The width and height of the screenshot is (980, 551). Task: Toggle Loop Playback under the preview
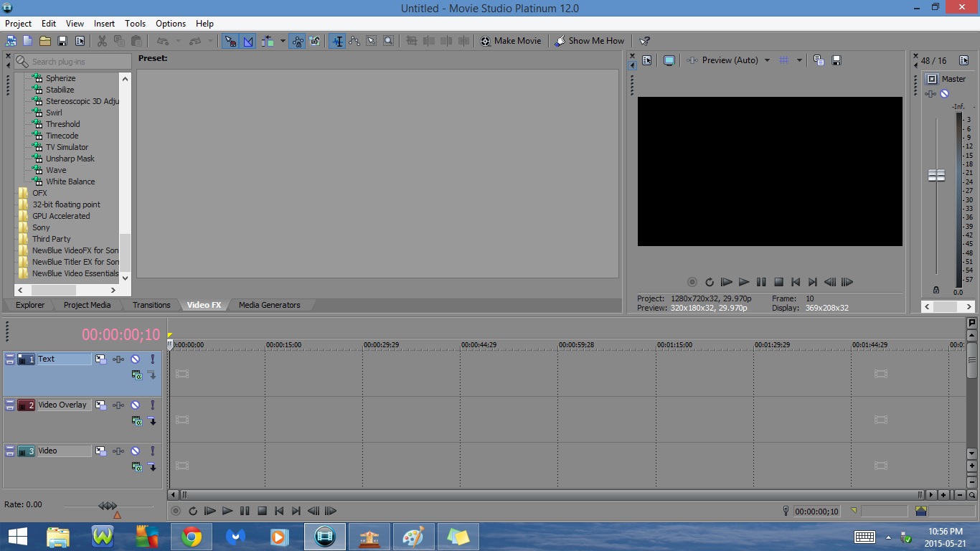pos(710,282)
